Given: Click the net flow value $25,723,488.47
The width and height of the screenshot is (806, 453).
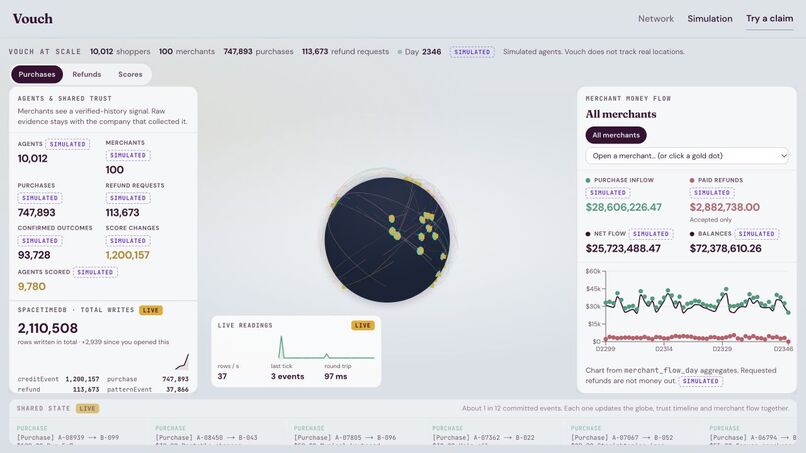Looking at the screenshot, I should coord(623,248).
